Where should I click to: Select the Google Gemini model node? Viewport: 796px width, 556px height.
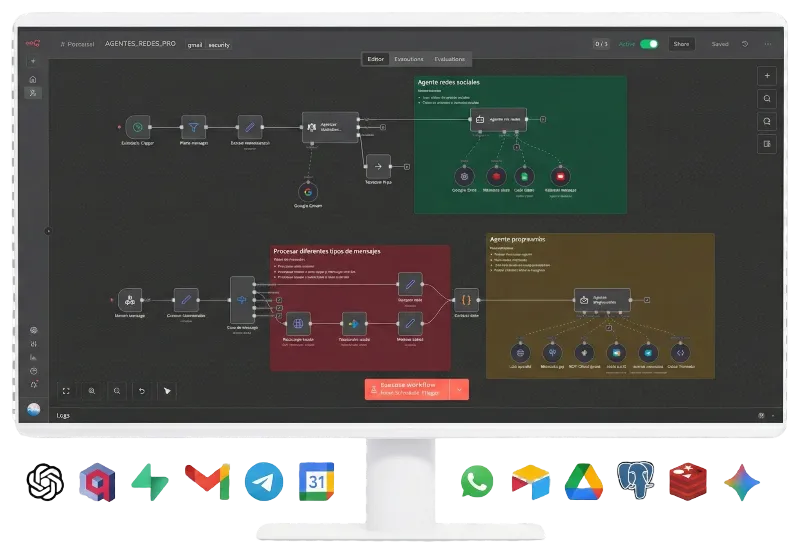[x=308, y=192]
